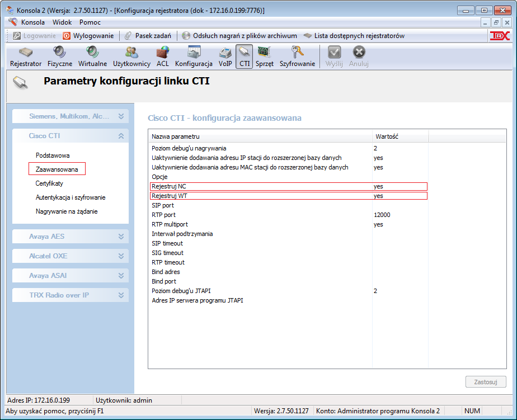Viewport: 517px width, 420px height.
Task: Select the IP stacji adres parameter row
Action: point(289,158)
